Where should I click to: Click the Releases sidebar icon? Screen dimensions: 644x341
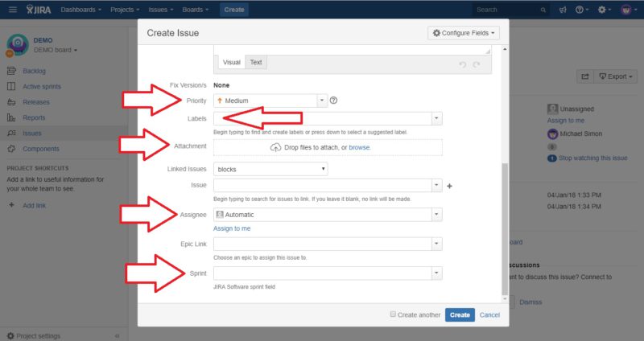11,102
